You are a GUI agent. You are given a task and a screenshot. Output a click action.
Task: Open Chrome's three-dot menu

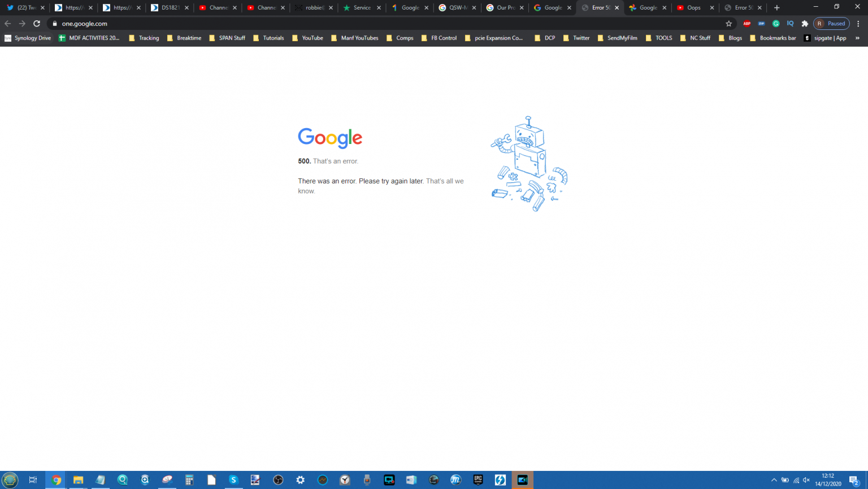[x=858, y=24]
